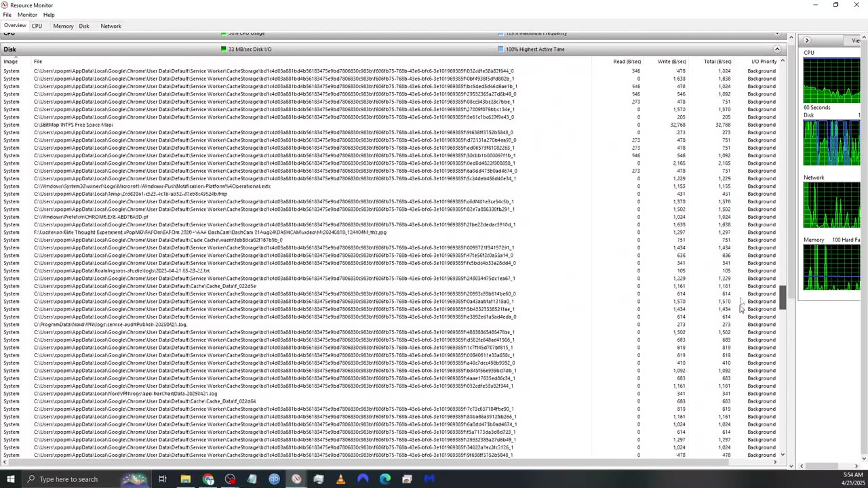Click the Memory hard faults graph
The height and width of the screenshot is (488, 868).
831,268
